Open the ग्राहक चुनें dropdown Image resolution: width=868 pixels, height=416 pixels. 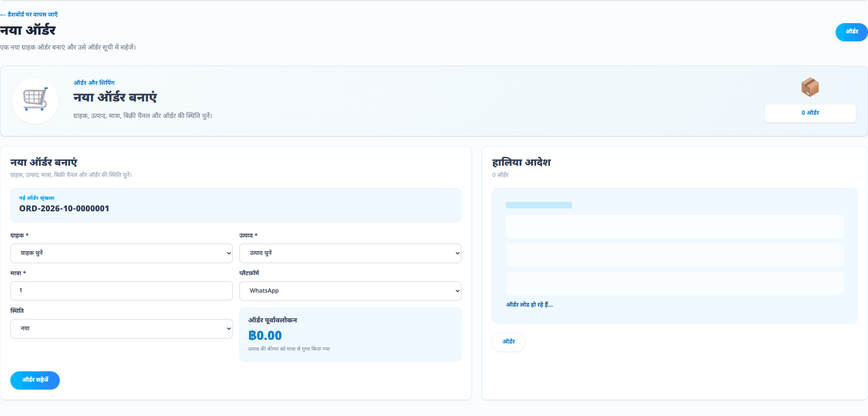coord(121,253)
